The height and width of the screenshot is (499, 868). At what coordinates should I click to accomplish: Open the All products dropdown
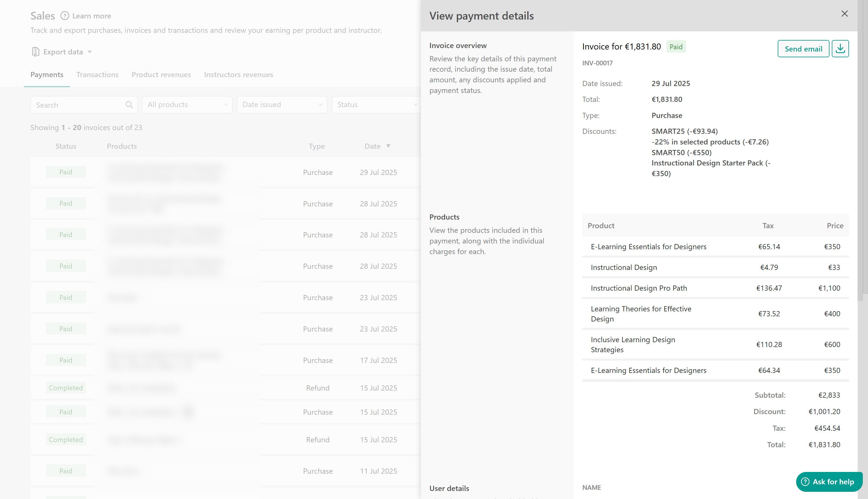(187, 104)
